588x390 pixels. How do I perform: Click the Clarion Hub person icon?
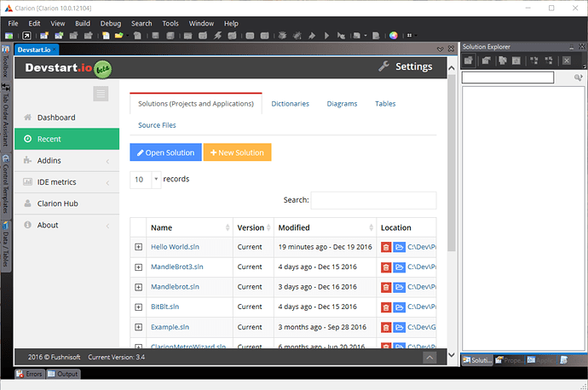click(x=27, y=204)
